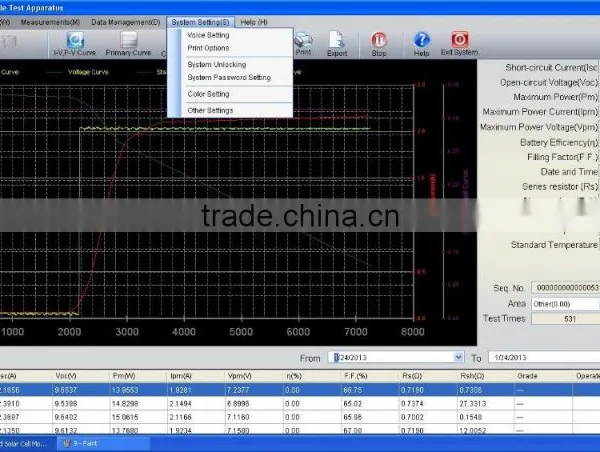Click the Voltage Curve legend label
Screen dimensions: 600x452
(x=88, y=72)
